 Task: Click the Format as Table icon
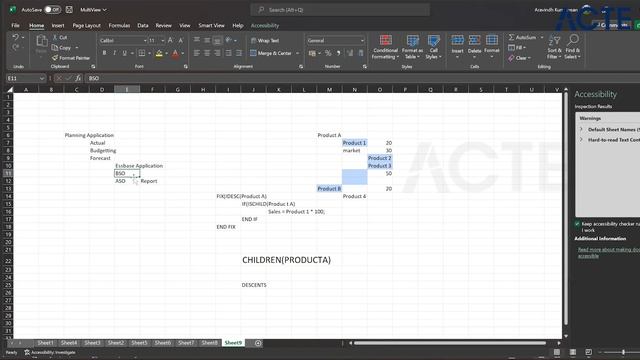click(413, 40)
